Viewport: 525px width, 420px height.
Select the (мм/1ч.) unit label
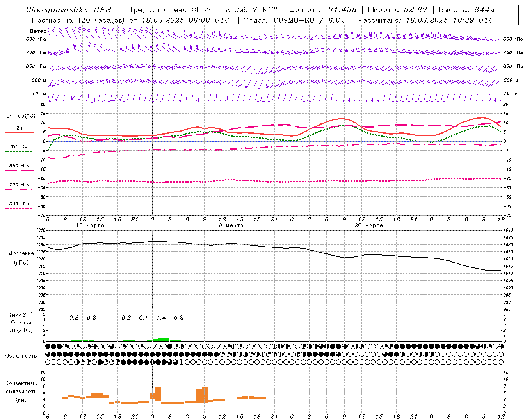21,330
